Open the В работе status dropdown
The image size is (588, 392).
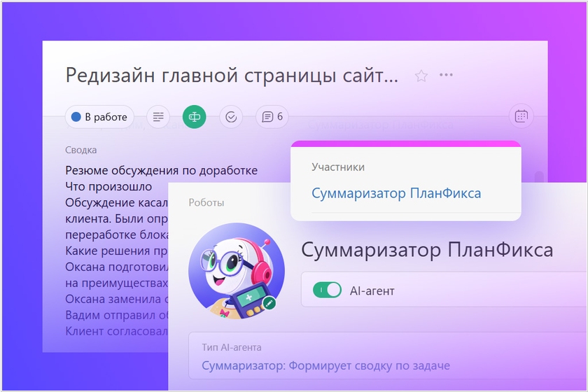click(99, 117)
